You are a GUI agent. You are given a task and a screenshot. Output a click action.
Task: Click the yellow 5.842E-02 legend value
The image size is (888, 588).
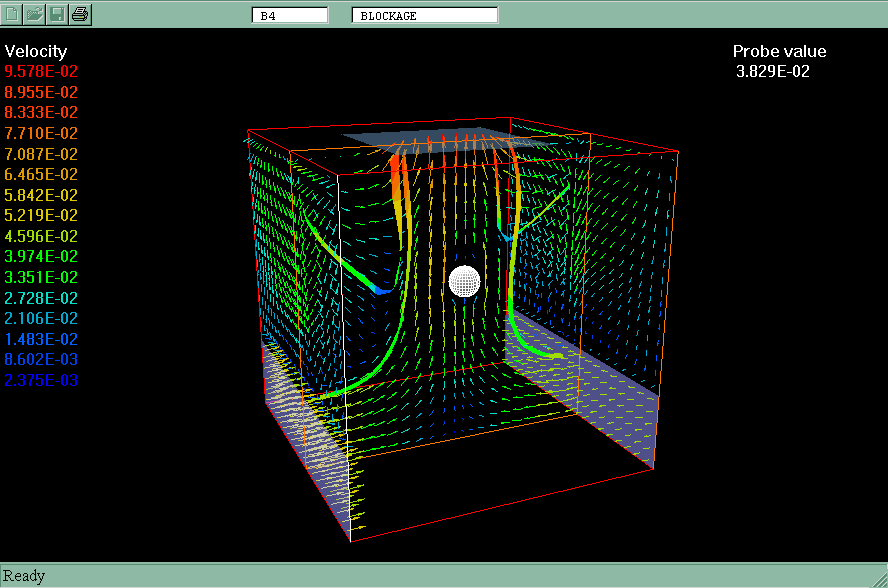tap(41, 195)
